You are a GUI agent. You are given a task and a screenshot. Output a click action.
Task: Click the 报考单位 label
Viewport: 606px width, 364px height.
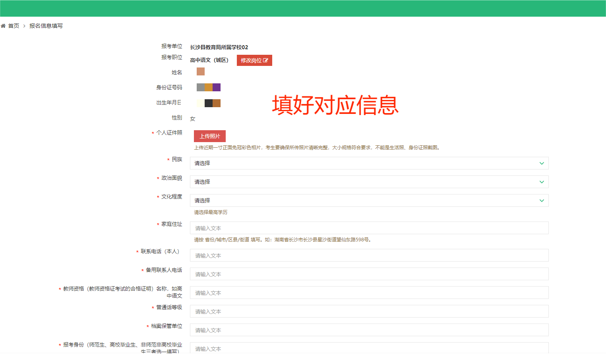pos(172,46)
